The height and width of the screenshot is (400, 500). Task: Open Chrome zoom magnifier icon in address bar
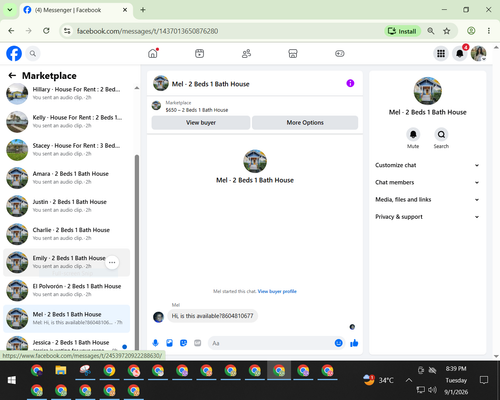point(431,31)
